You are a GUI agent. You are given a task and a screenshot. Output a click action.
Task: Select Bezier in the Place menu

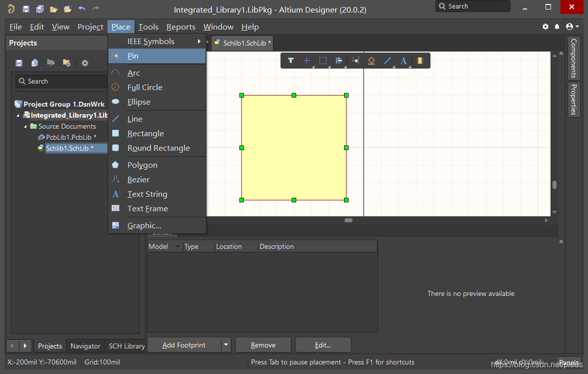[138, 179]
